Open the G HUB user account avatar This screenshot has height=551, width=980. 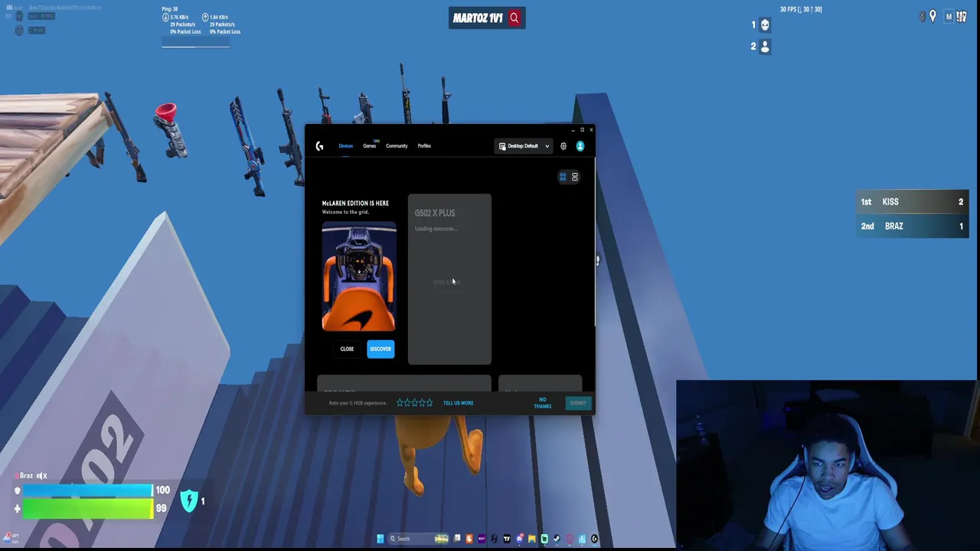coord(580,146)
